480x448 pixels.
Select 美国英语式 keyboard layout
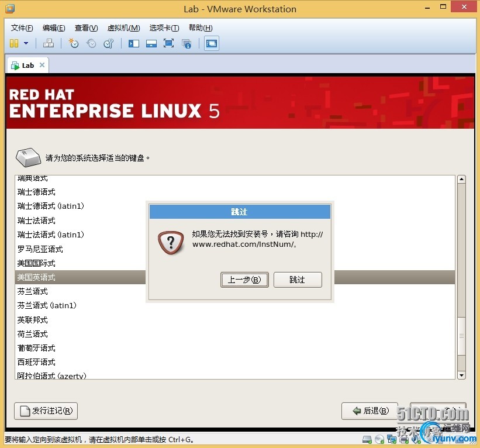(235, 277)
